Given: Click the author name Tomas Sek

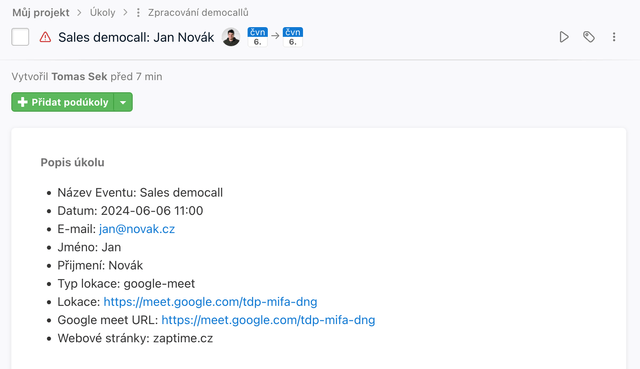Looking at the screenshot, I should pyautogui.click(x=79, y=77).
